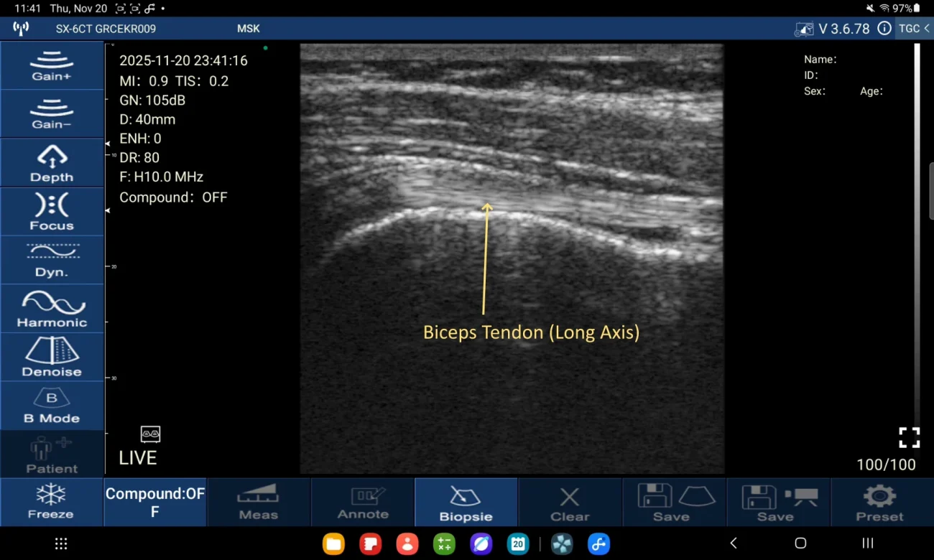
Task: Switch image to fullscreen view
Action: [x=909, y=437]
